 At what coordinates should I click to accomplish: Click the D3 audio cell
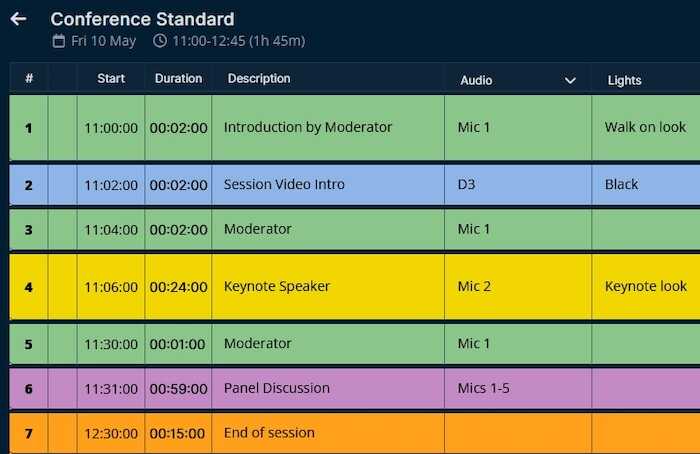tap(465, 185)
